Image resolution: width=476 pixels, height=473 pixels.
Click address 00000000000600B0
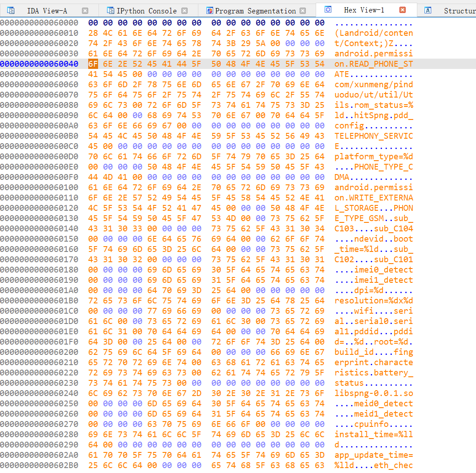point(39,136)
